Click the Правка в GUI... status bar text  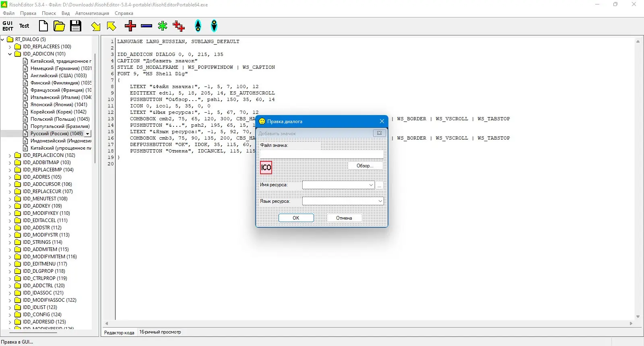point(17,342)
